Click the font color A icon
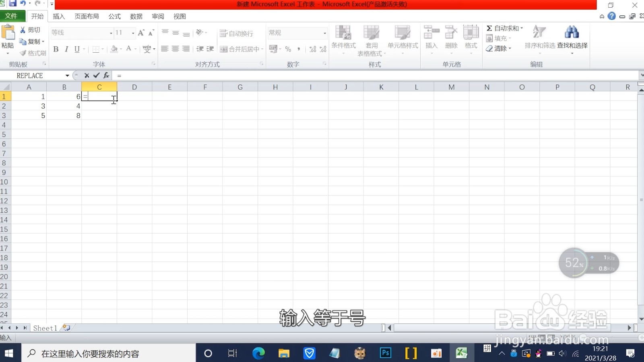Screen dimensions: 644x362 coord(129,49)
